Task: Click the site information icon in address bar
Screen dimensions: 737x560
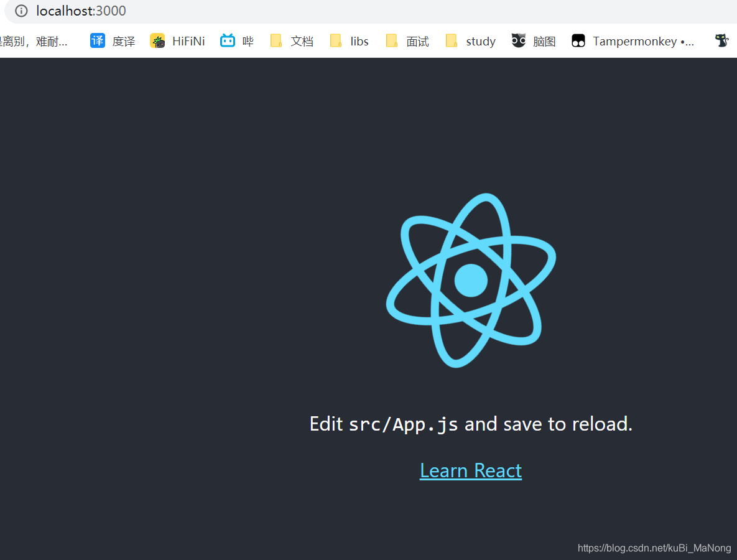Action: pyautogui.click(x=21, y=11)
